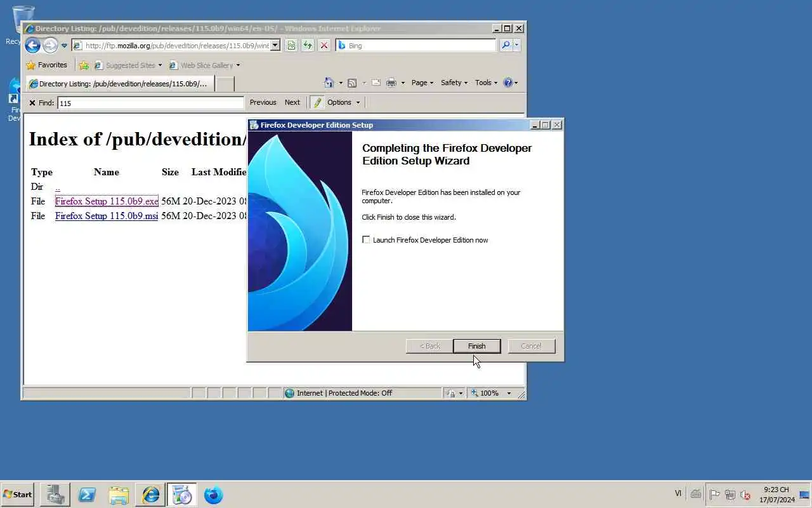Click Next in the Find bar

click(x=292, y=102)
